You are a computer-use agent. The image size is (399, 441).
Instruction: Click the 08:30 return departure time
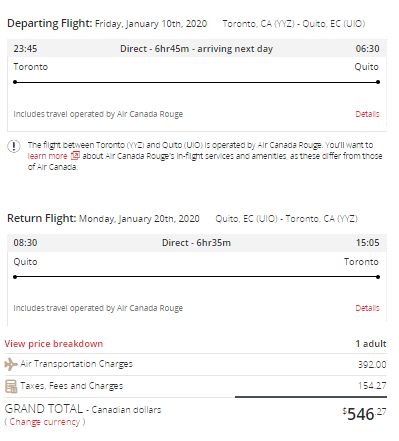(x=25, y=243)
